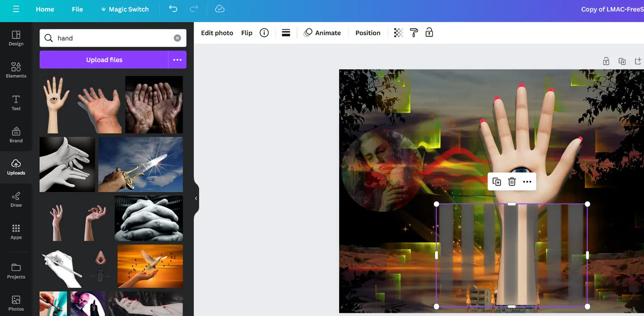Open the Apps sidebar tab
The image size is (644, 316).
16,232
